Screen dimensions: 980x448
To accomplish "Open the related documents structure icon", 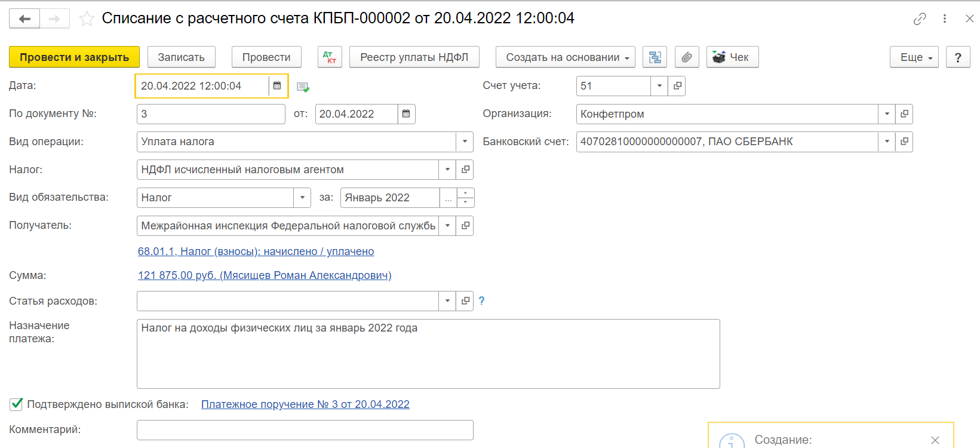I will point(655,57).
